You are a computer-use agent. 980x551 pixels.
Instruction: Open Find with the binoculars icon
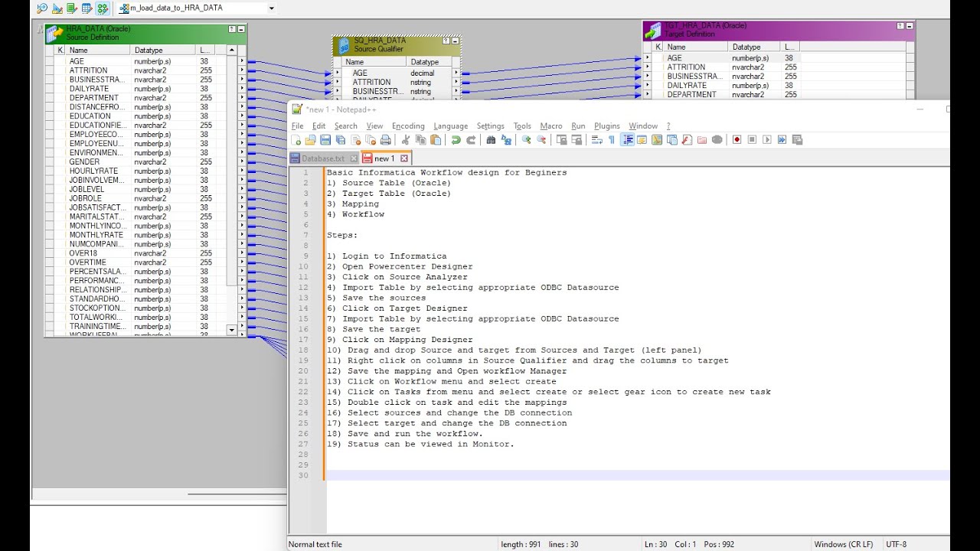click(491, 140)
